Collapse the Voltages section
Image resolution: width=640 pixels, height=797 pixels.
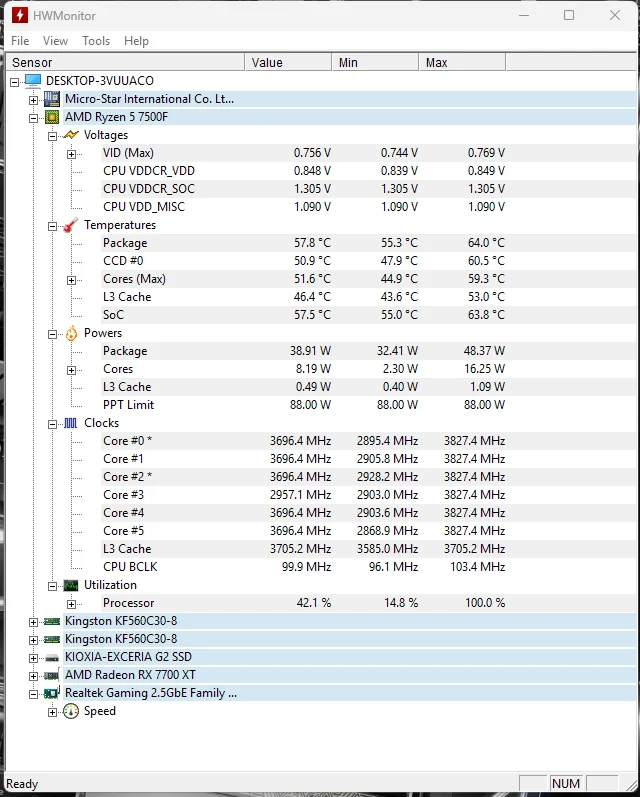tap(52, 136)
